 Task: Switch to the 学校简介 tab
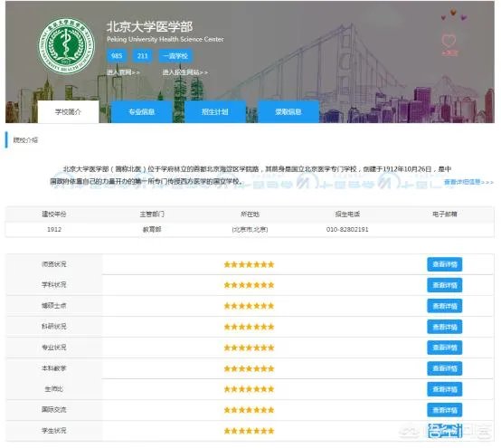point(68,111)
